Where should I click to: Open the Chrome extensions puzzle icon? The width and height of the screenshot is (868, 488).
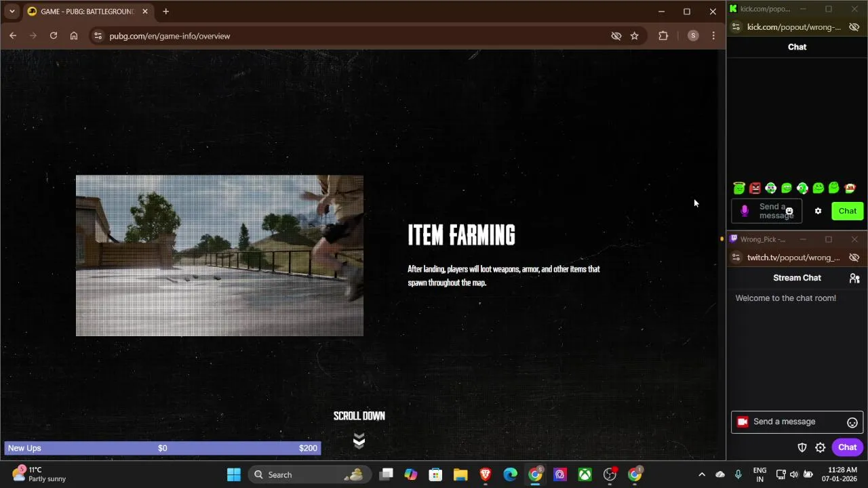(x=663, y=36)
